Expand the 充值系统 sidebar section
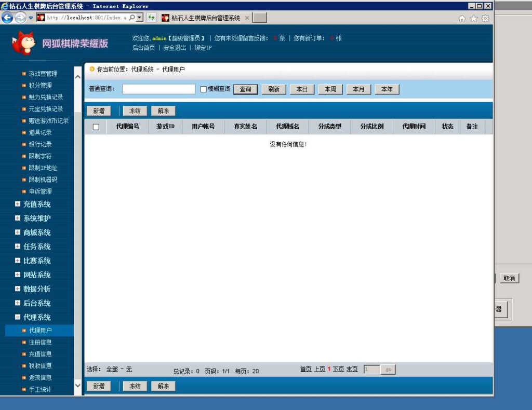The height and width of the screenshot is (410, 532). pos(18,204)
